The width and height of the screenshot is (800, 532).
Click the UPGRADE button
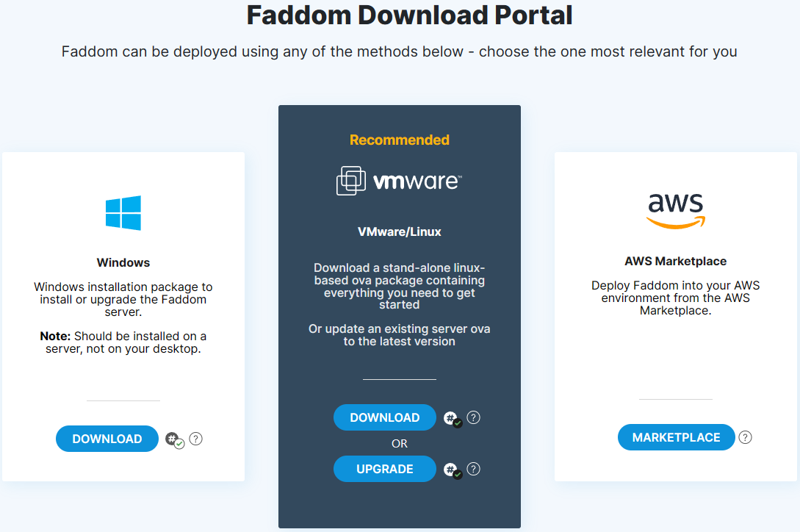385,469
